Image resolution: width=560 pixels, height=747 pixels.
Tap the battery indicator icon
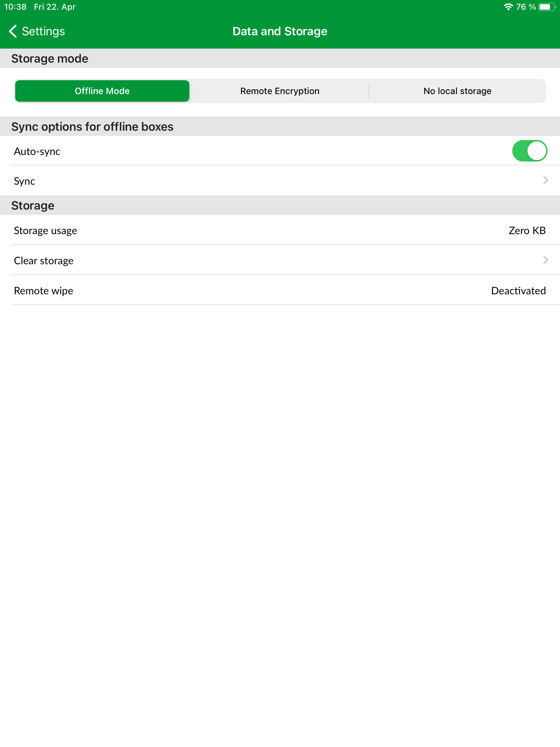(x=547, y=7)
